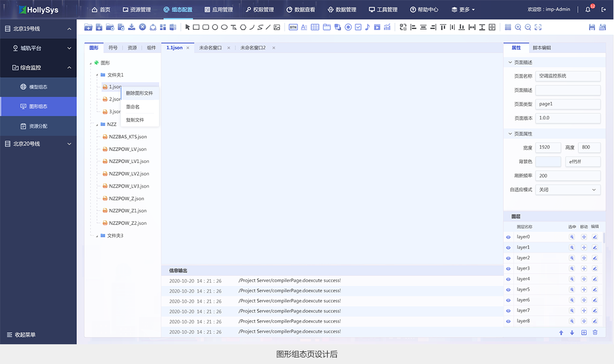Screen dimensions: 614x364
Task: Hide layer0 with its eye icon
Action: point(508,237)
